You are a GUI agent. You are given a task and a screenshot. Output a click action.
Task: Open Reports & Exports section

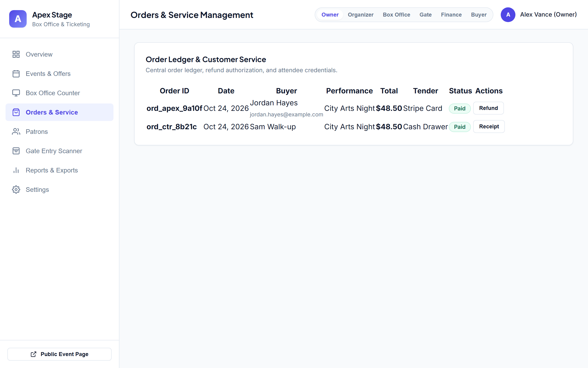(59, 170)
